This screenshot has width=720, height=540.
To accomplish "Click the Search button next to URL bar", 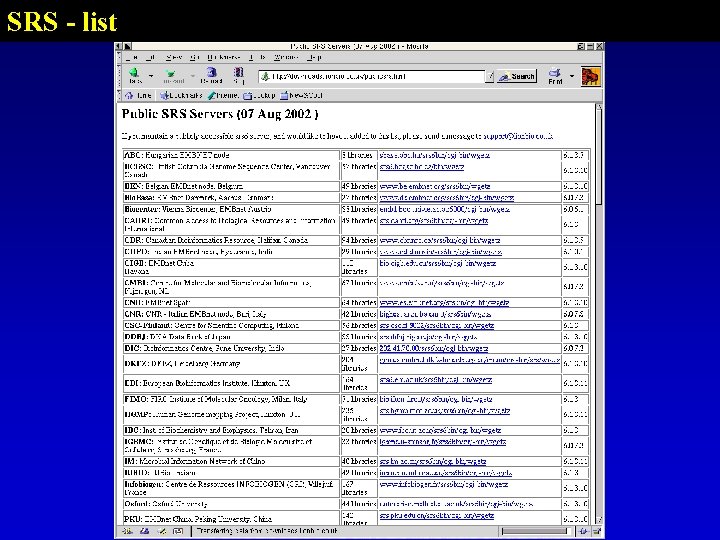I will (517, 77).
